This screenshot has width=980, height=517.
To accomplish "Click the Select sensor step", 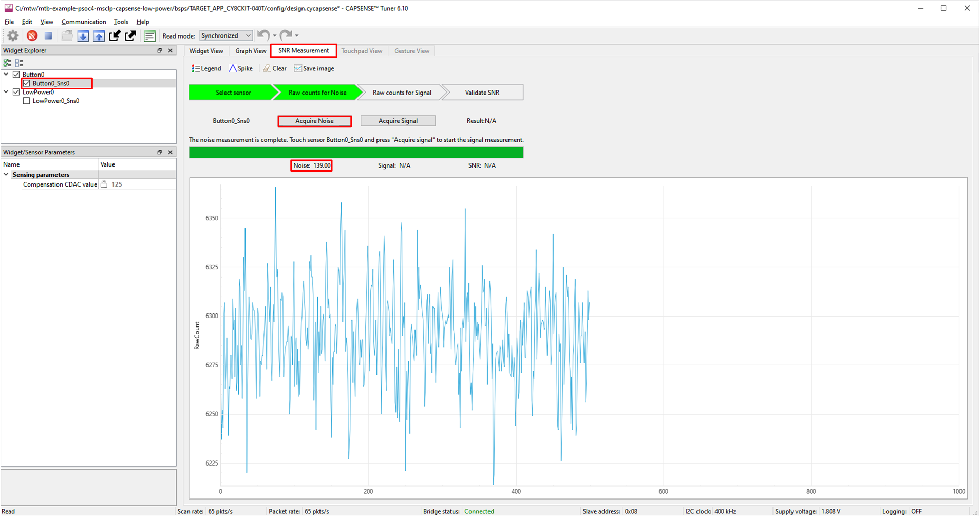I will point(233,93).
